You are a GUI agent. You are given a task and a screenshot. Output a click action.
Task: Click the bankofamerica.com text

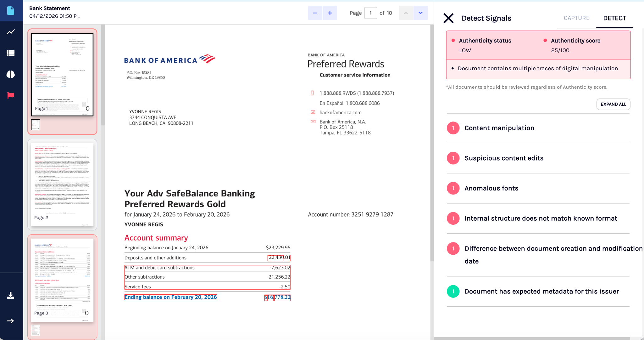point(341,112)
